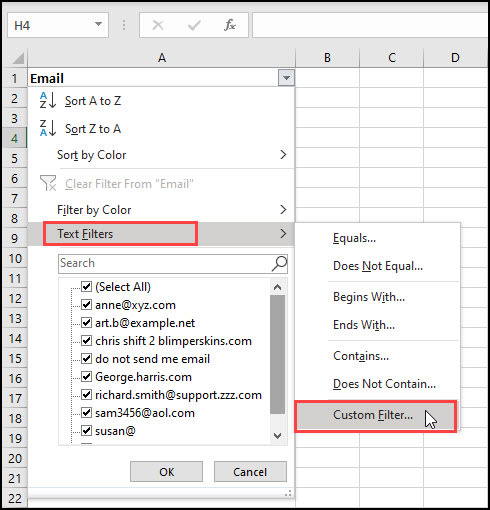
Task: Confirm filter with OK button
Action: [166, 472]
